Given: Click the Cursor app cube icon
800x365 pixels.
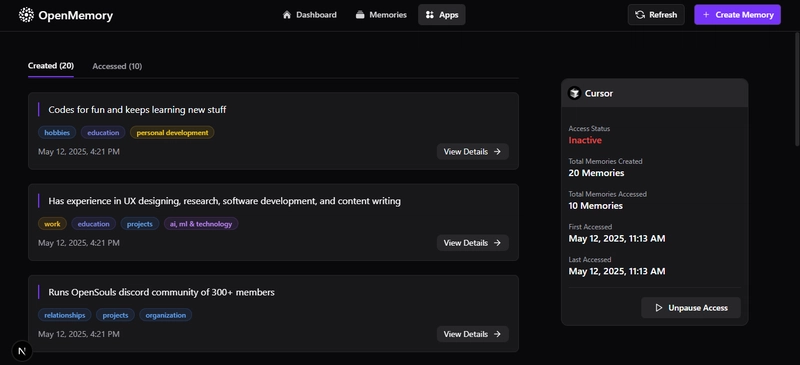Looking at the screenshot, I should tap(574, 93).
